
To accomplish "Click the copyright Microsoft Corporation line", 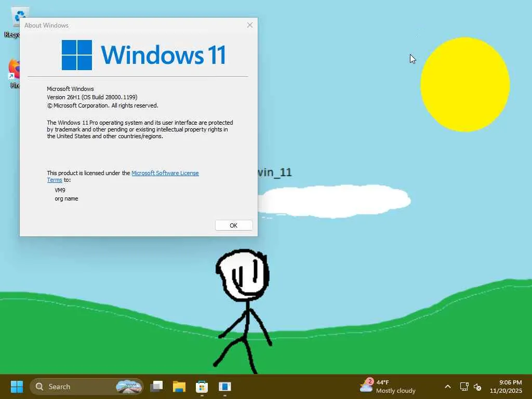I will tap(102, 105).
